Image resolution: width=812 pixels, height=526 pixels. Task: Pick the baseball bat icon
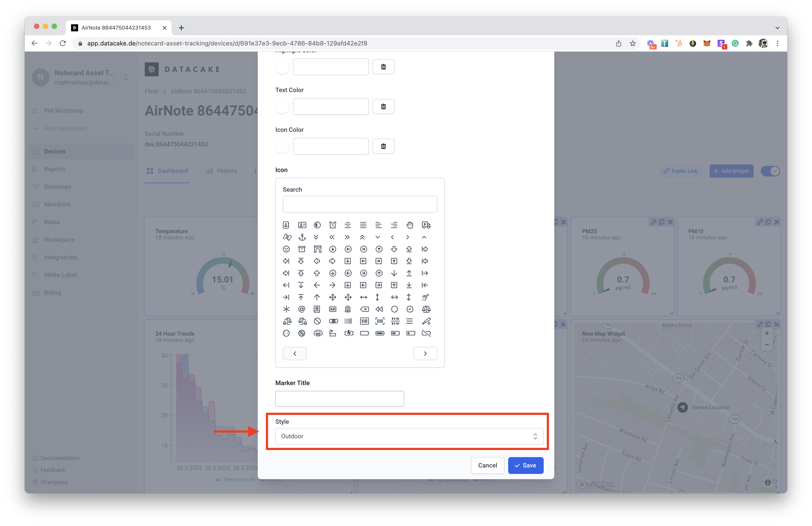pyautogui.click(x=426, y=321)
